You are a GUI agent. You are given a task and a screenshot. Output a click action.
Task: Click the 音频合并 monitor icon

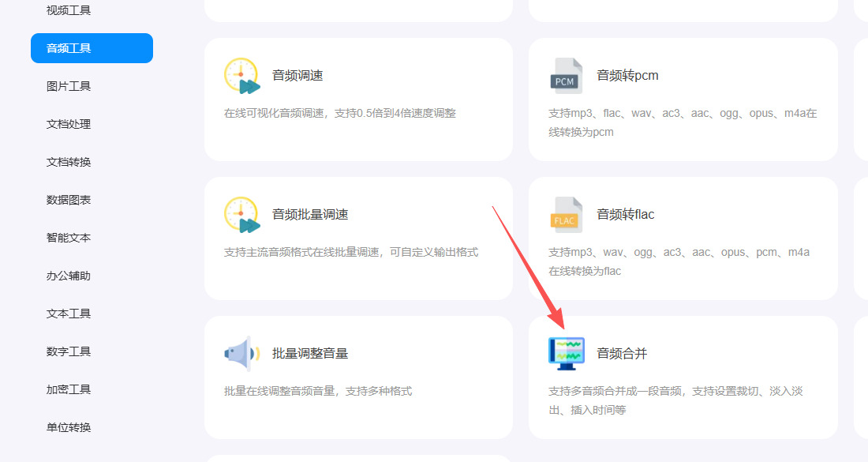tap(567, 354)
